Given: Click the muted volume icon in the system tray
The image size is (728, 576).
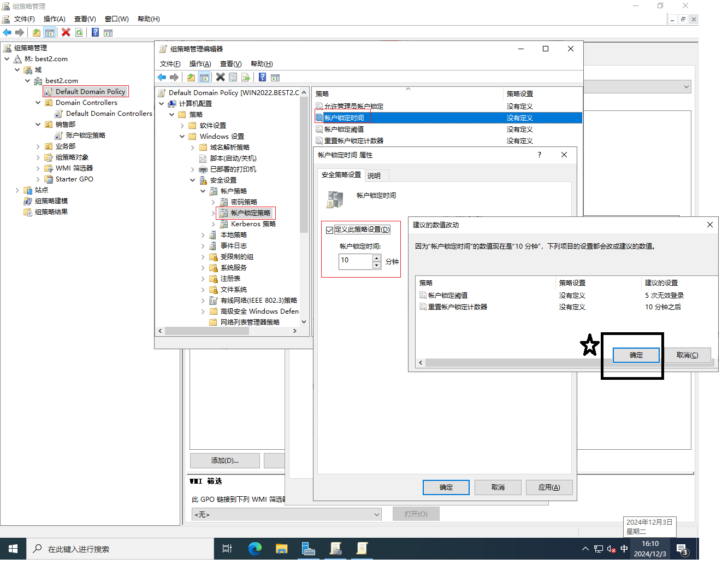Looking at the screenshot, I should (611, 549).
